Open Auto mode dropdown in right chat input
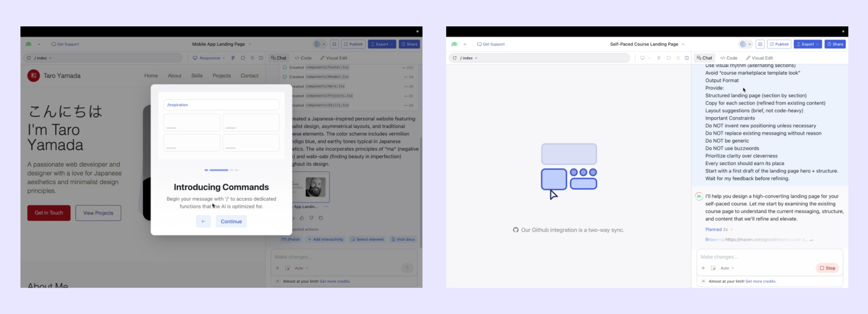Image resolution: width=868 pixels, height=314 pixels. (x=727, y=268)
